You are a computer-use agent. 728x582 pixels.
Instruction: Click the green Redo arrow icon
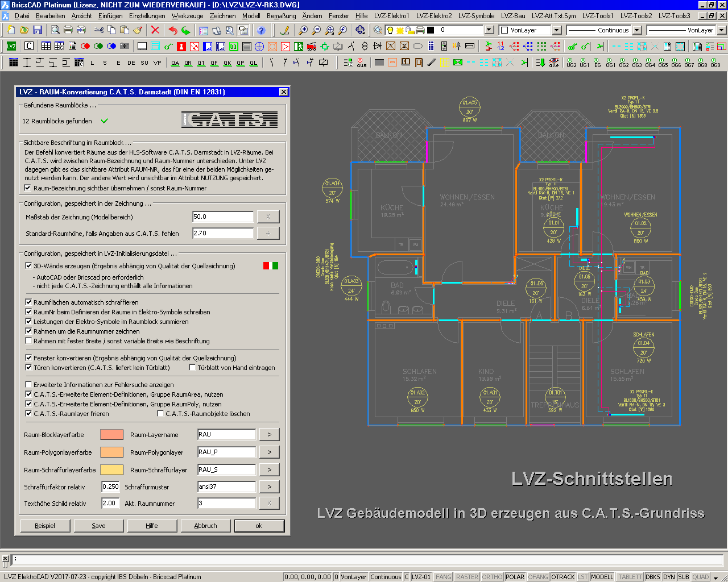tap(186, 30)
